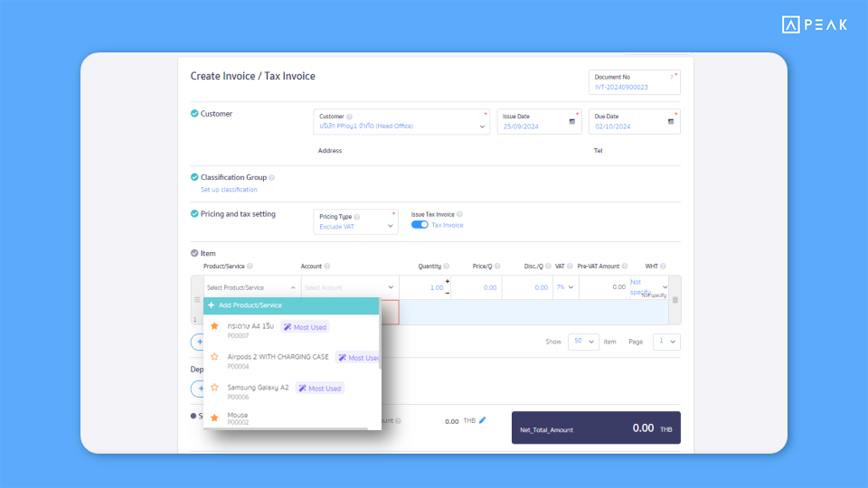868x488 pixels.
Task: Click the help icon next to Disc./Q header
Action: coord(549,266)
